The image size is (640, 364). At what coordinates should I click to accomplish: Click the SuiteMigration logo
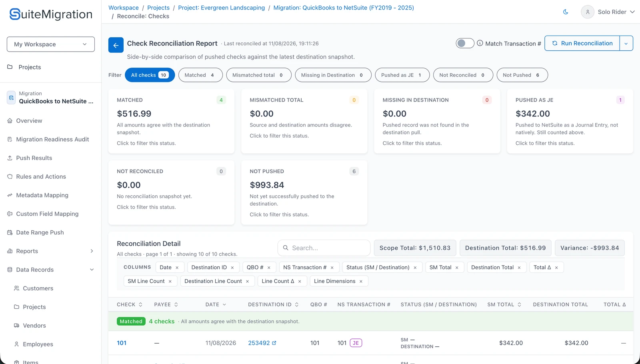[51, 14]
